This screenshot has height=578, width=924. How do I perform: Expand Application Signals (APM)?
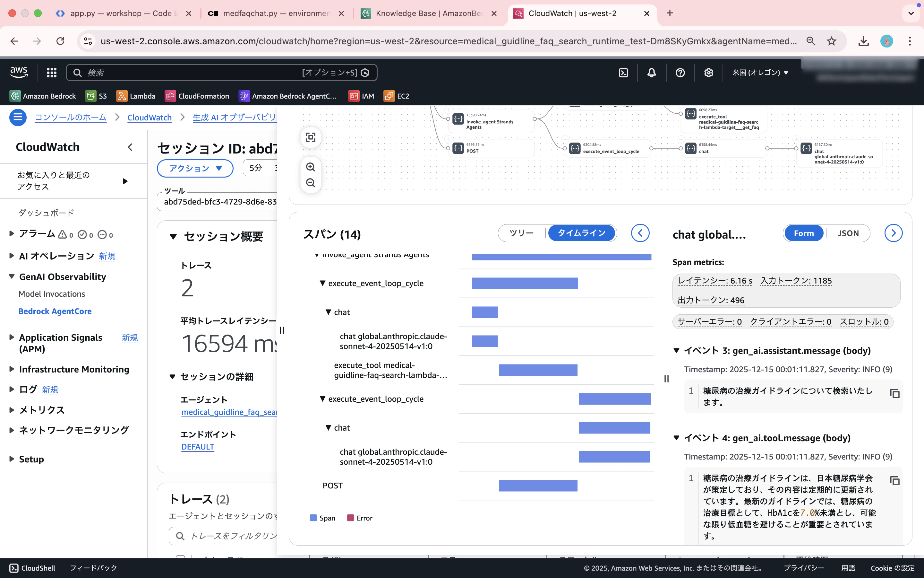(x=12, y=337)
